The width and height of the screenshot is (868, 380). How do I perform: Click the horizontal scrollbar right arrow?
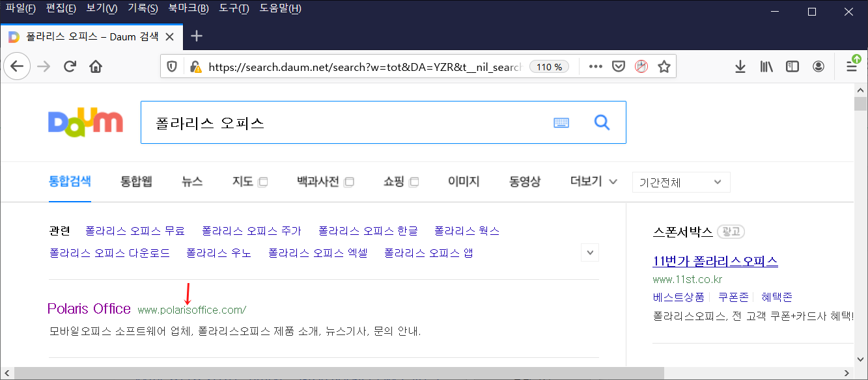(x=847, y=373)
